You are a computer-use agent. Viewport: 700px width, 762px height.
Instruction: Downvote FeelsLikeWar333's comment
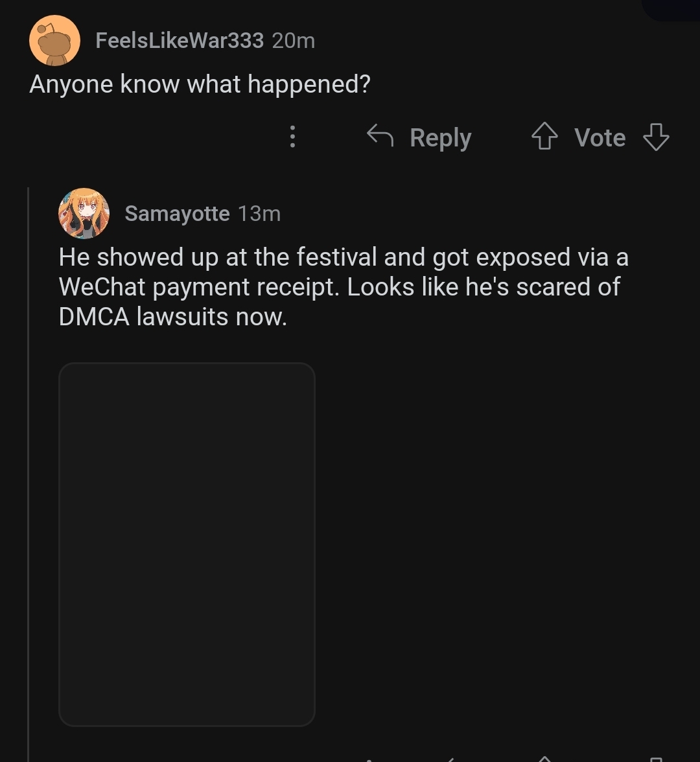pyautogui.click(x=655, y=137)
